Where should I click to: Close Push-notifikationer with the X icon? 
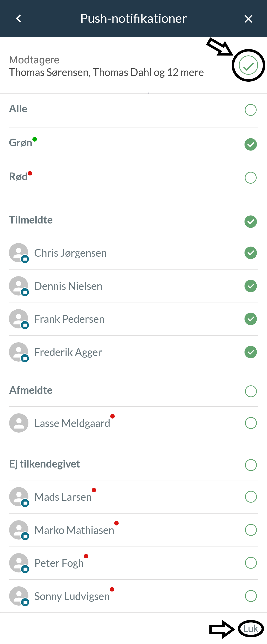coord(248,19)
